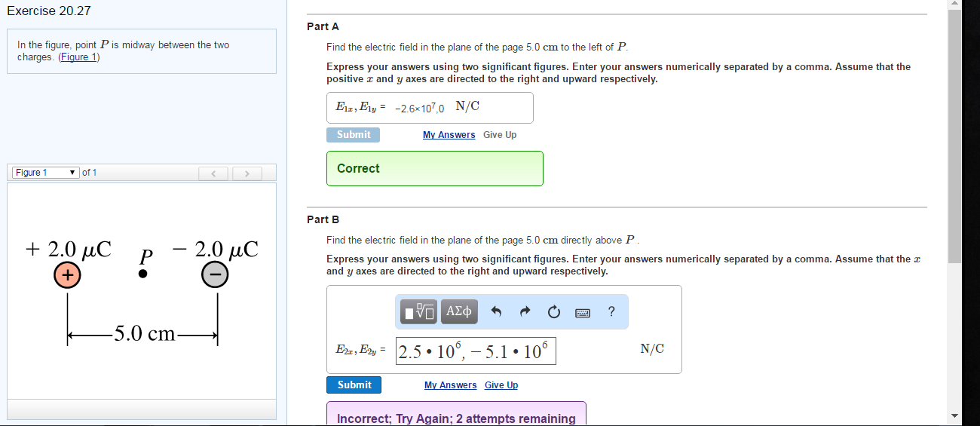Open the keyboard shortcuts icon
The image size is (980, 426).
583,312
